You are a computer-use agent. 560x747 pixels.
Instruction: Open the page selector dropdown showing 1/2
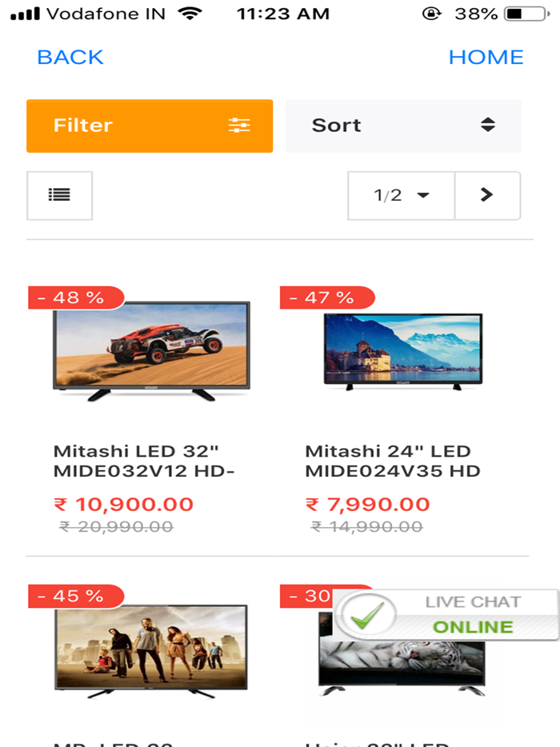coord(400,195)
